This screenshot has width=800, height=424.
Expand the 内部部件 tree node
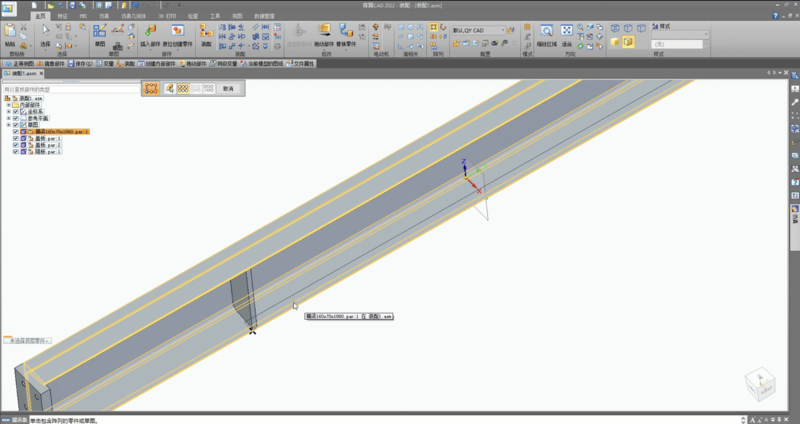9,105
